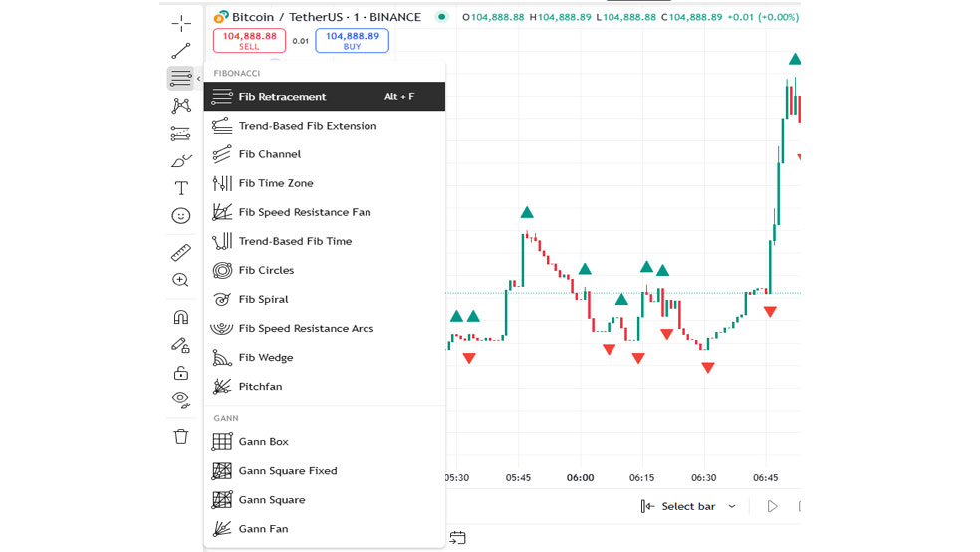The height and width of the screenshot is (552, 980).
Task: Pick Trend-Based Fib Time
Action: coord(325,241)
